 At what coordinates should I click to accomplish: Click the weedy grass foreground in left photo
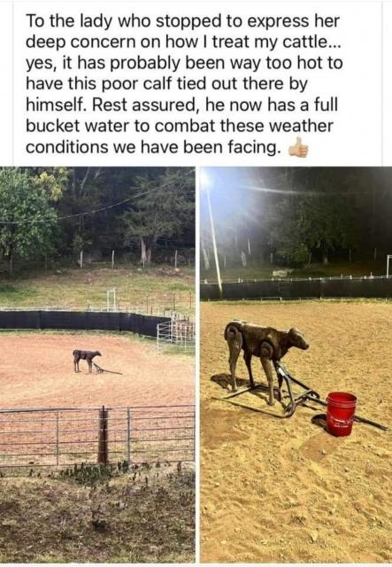tap(97, 516)
